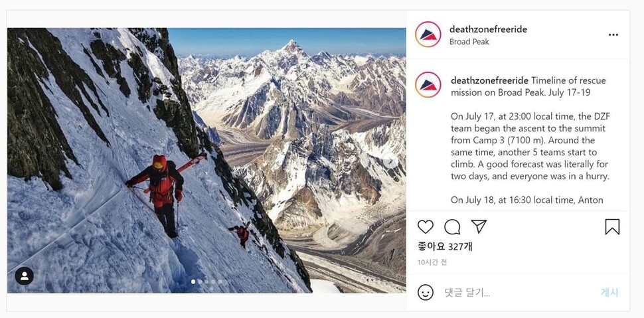
Task: Open deathzonefreeride avatar beside the caption
Action: tap(428, 84)
